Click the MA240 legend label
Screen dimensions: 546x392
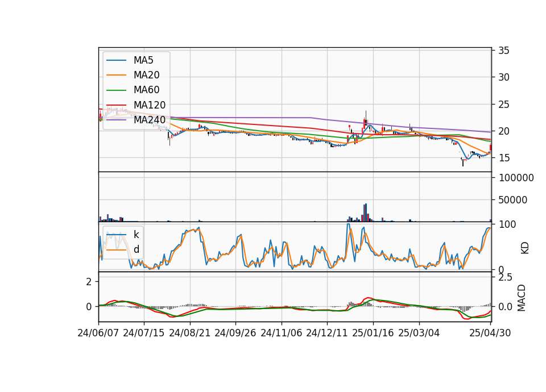150,120
